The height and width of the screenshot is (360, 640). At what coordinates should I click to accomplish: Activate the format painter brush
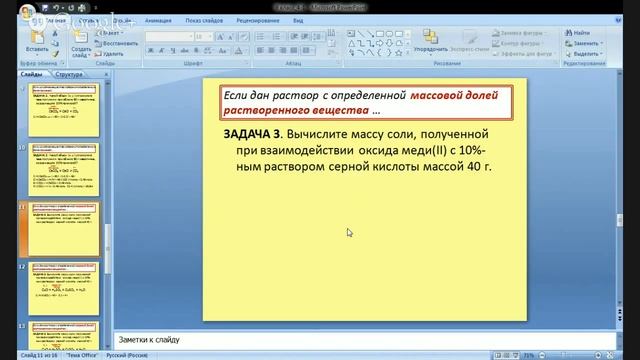pos(55,54)
